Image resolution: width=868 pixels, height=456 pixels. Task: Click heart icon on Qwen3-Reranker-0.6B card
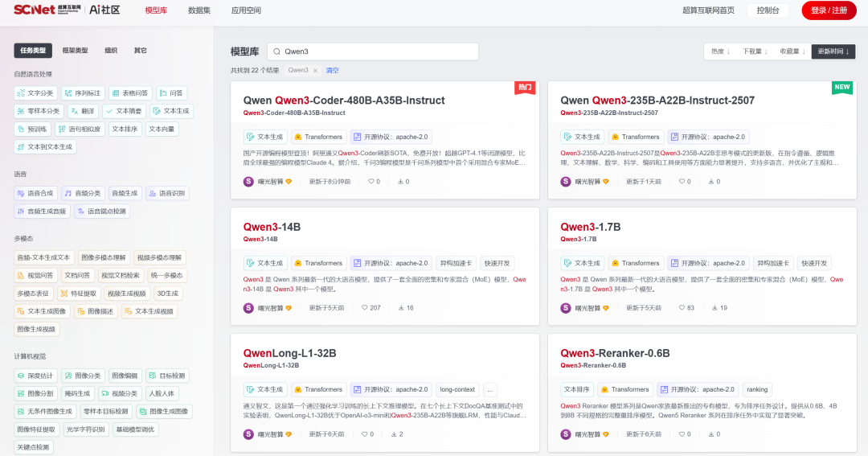(x=682, y=434)
